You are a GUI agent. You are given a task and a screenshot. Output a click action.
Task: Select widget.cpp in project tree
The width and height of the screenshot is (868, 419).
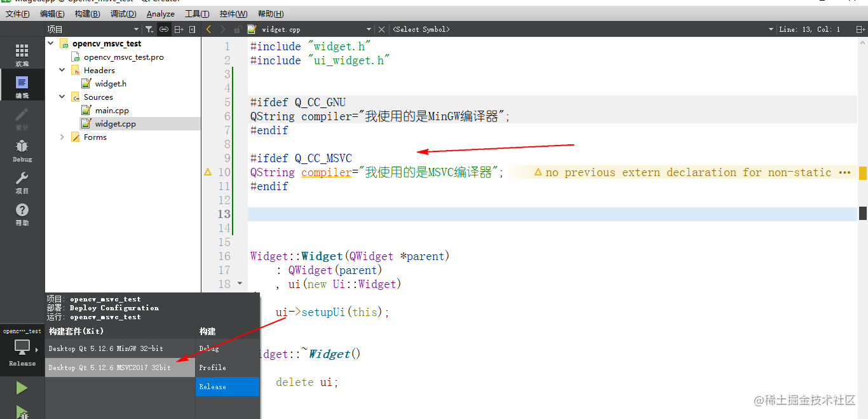click(x=115, y=124)
